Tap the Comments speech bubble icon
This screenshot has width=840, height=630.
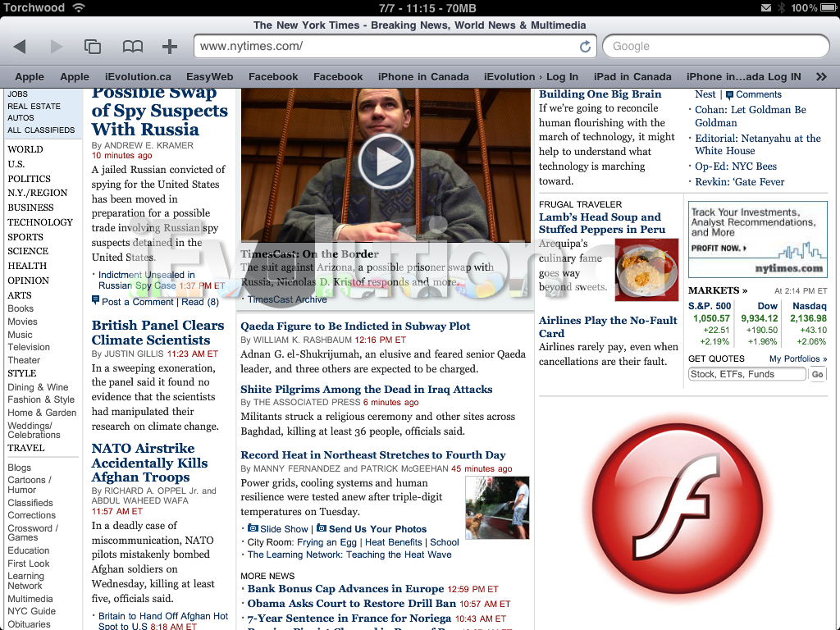[729, 95]
